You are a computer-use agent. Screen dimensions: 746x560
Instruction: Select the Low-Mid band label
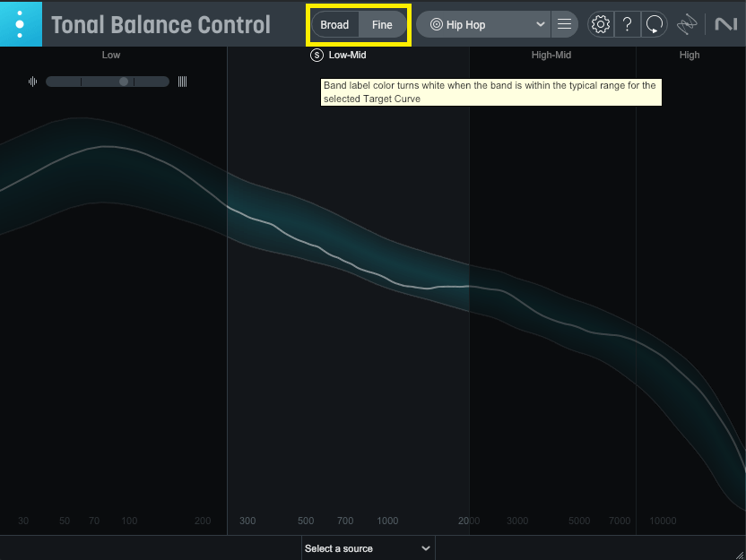coord(347,56)
